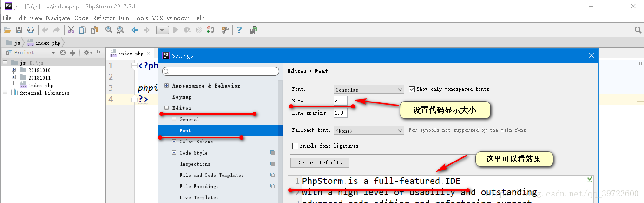Click the Copy toolbar icon
The height and width of the screenshot is (203, 644).
coord(83,30)
